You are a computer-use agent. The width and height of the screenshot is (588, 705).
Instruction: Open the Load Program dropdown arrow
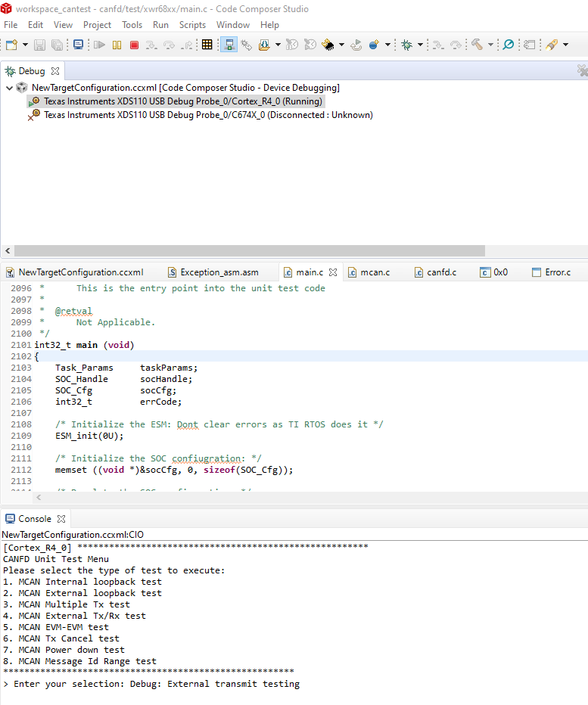click(278, 45)
